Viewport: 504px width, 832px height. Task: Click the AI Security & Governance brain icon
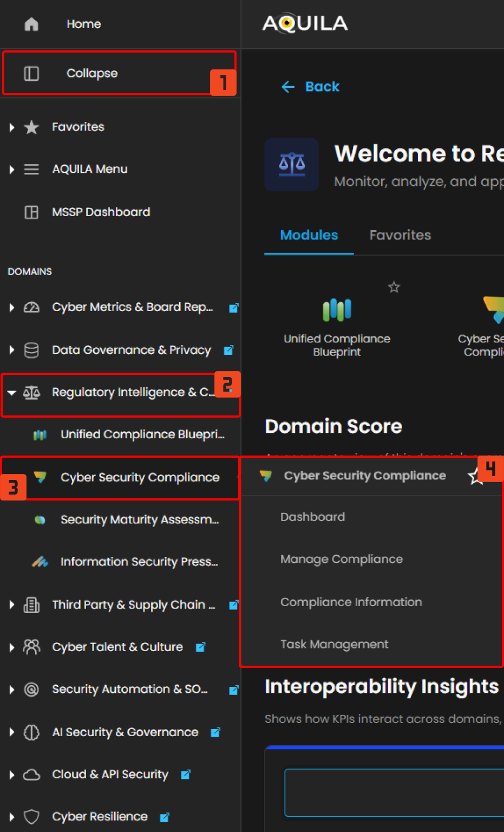[31, 732]
